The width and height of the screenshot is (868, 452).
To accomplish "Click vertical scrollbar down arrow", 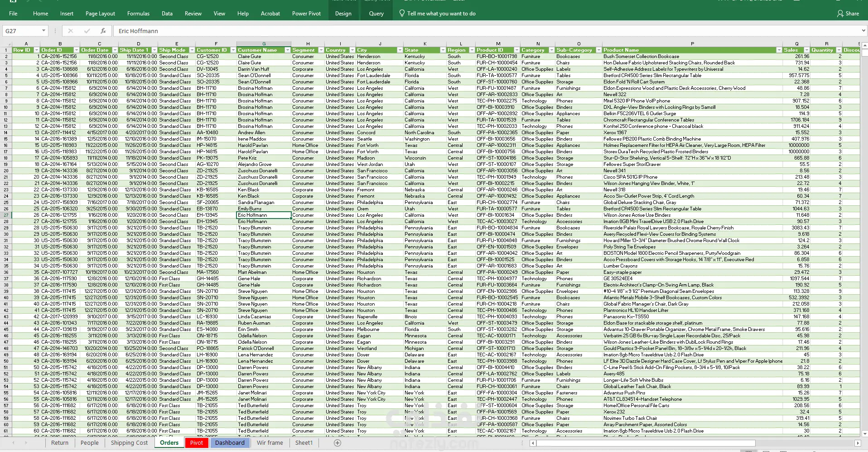I will point(864,433).
